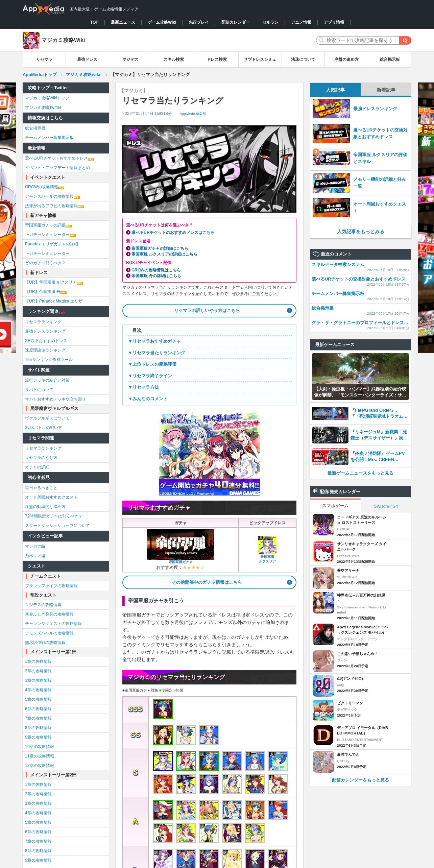Screen dimensions: 434x868
Task: Open GROWの攻略情報はこちら link
Action: pyautogui.click(x=156, y=270)
